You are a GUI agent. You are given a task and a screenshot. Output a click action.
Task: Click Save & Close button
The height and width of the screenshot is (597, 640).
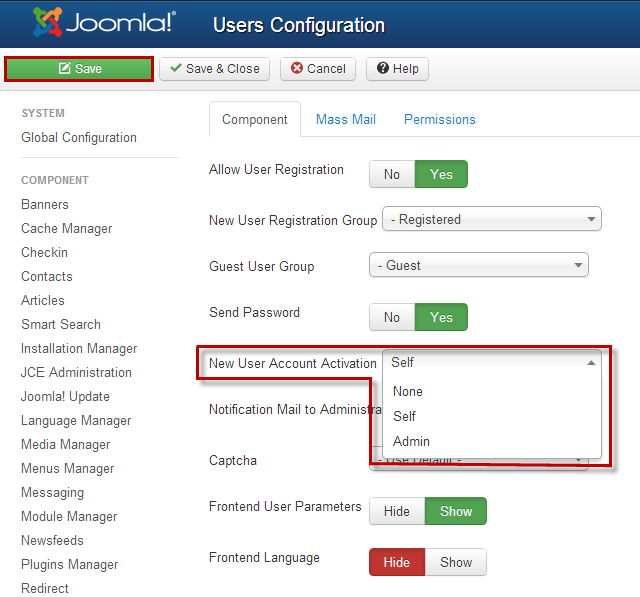coord(214,69)
